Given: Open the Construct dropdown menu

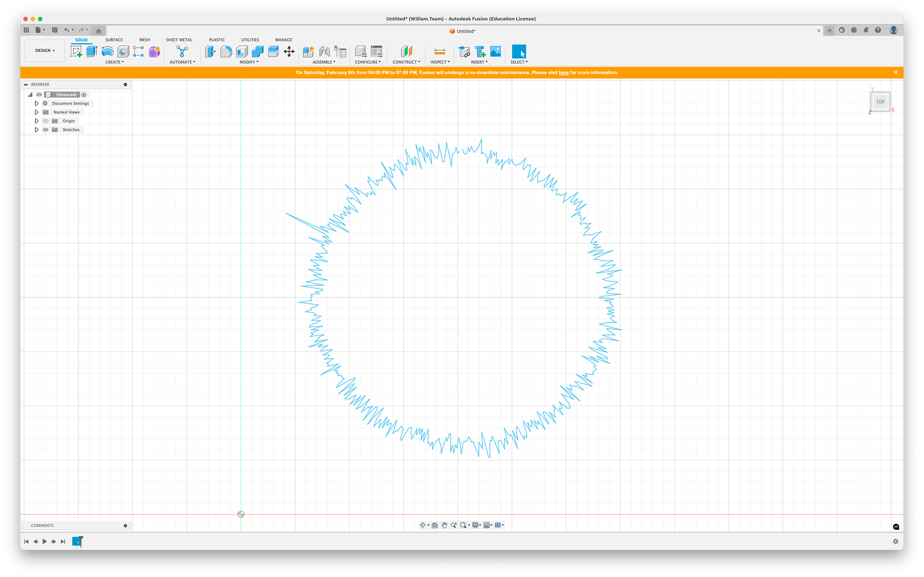Looking at the screenshot, I should (406, 62).
